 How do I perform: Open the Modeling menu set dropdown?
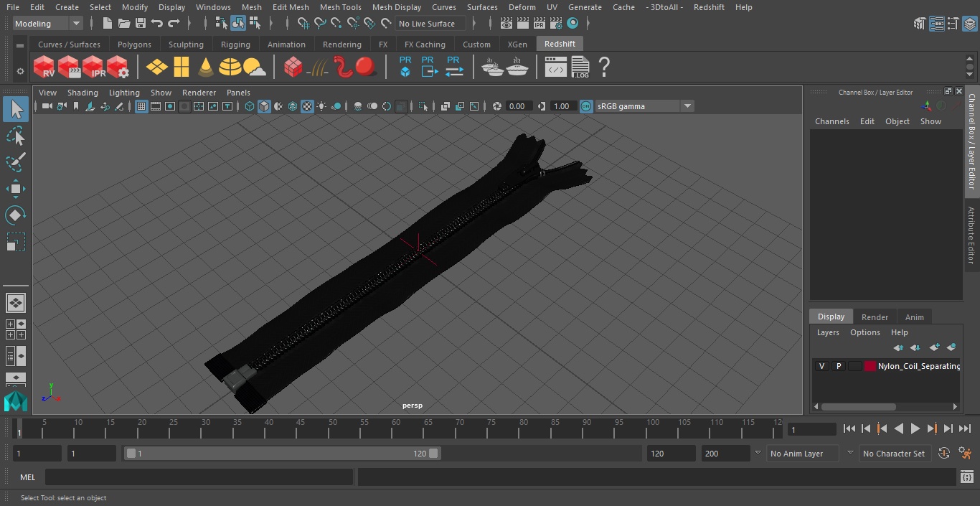tap(47, 24)
